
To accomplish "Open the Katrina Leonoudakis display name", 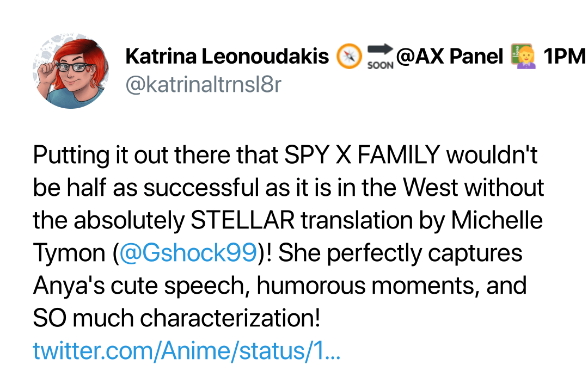I will [227, 57].
